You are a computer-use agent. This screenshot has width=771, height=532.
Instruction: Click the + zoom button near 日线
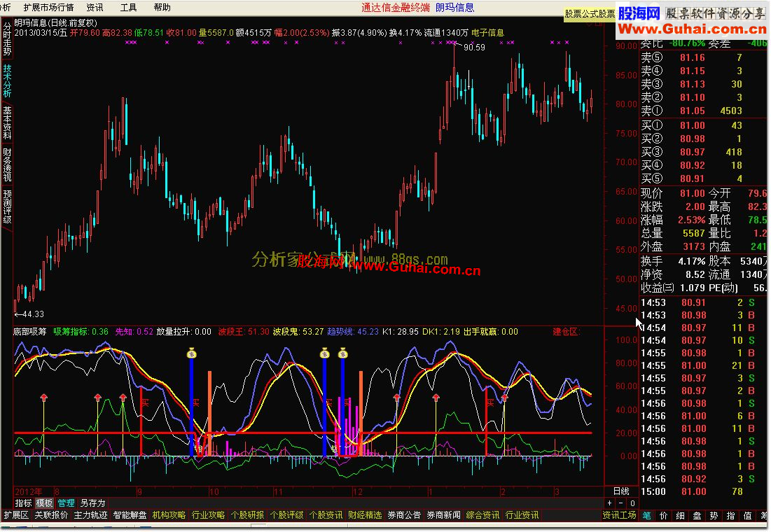610,503
